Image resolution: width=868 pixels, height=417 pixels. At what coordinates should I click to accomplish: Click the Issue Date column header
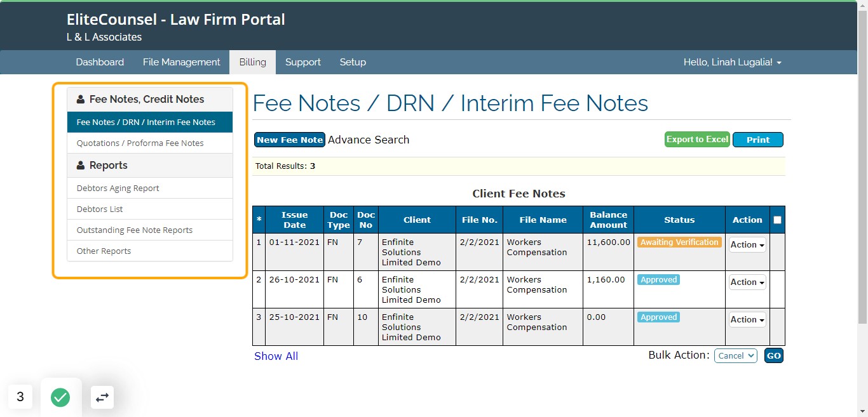tap(294, 220)
